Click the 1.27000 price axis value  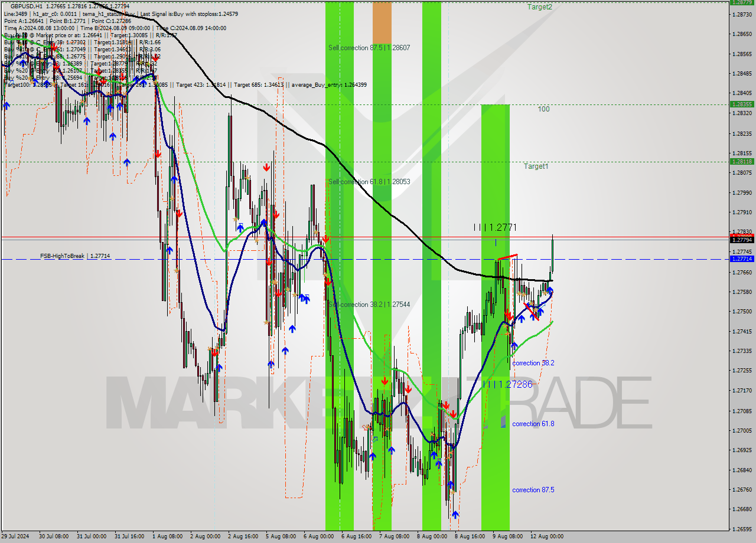(x=741, y=431)
